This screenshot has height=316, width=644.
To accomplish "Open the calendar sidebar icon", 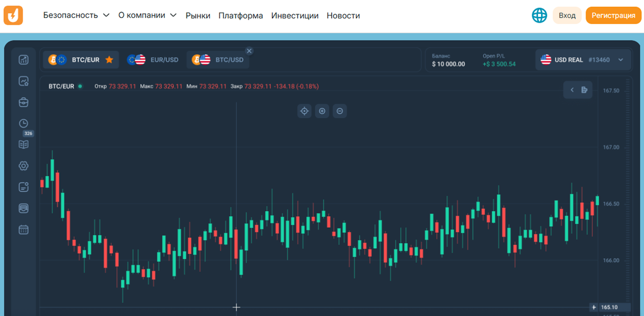I will click(x=24, y=230).
